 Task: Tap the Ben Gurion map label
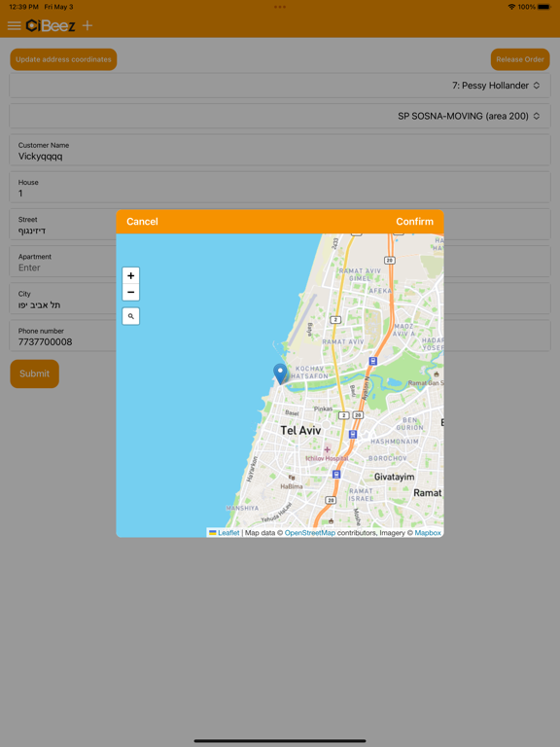410,424
